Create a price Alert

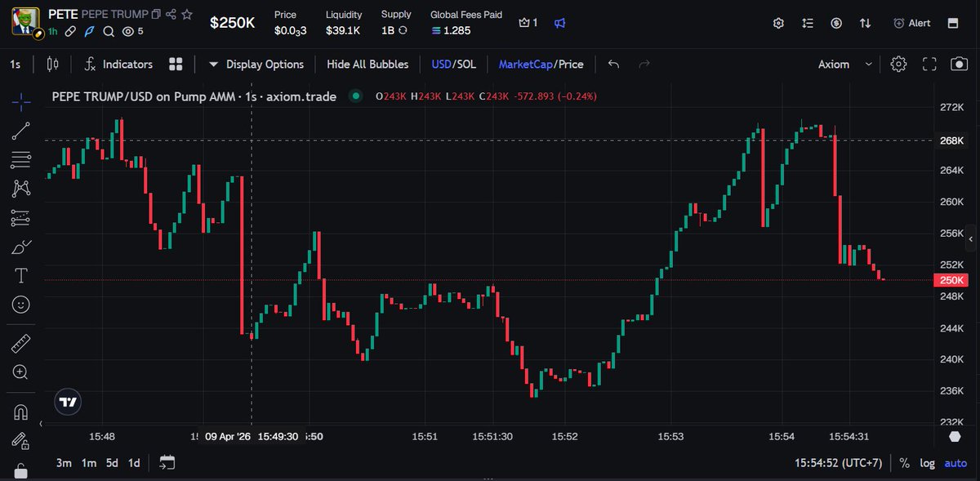click(x=911, y=23)
